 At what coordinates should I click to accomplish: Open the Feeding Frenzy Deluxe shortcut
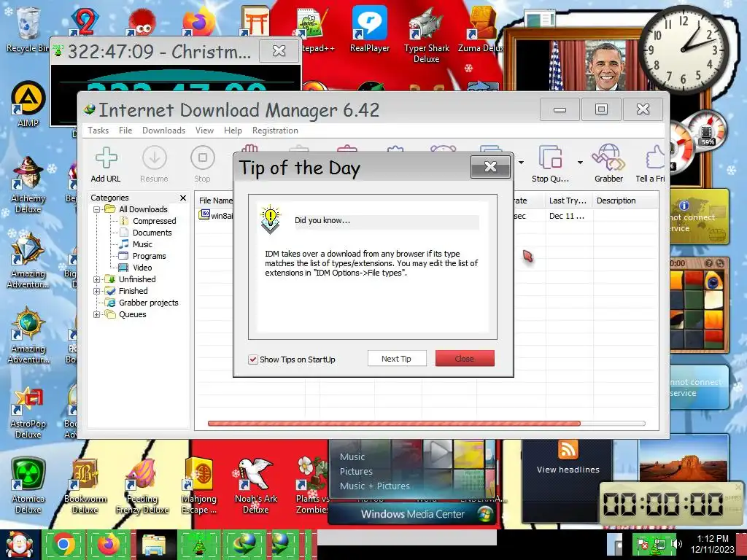pyautogui.click(x=142, y=486)
